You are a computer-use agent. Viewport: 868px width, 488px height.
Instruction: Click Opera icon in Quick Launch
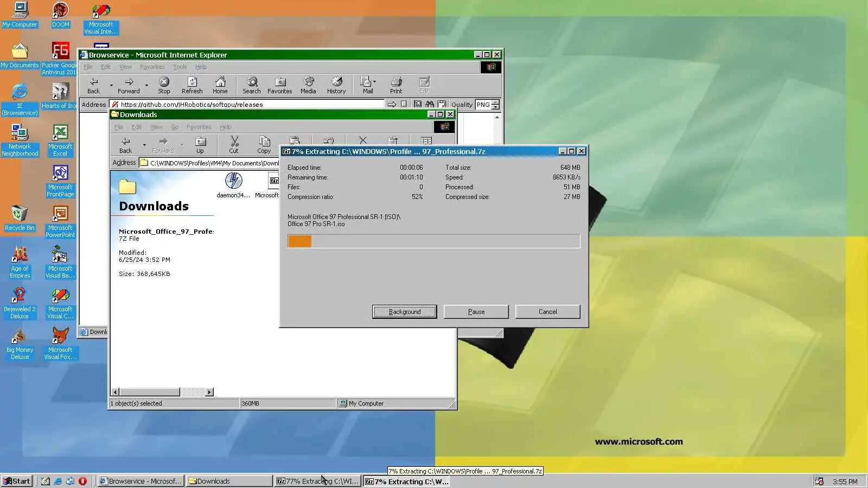point(82,481)
